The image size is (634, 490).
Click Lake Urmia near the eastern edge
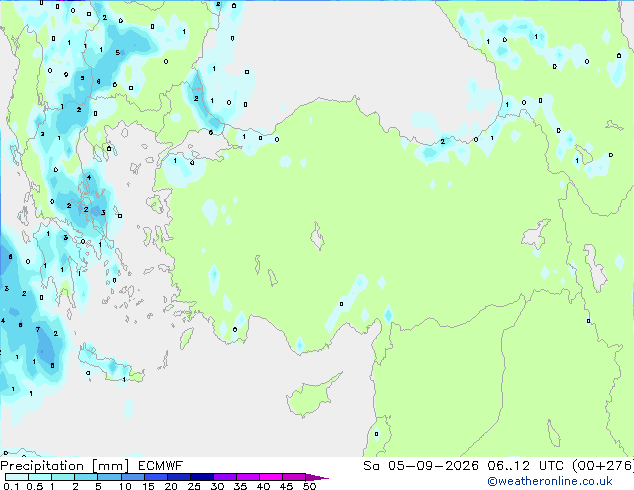(595, 267)
